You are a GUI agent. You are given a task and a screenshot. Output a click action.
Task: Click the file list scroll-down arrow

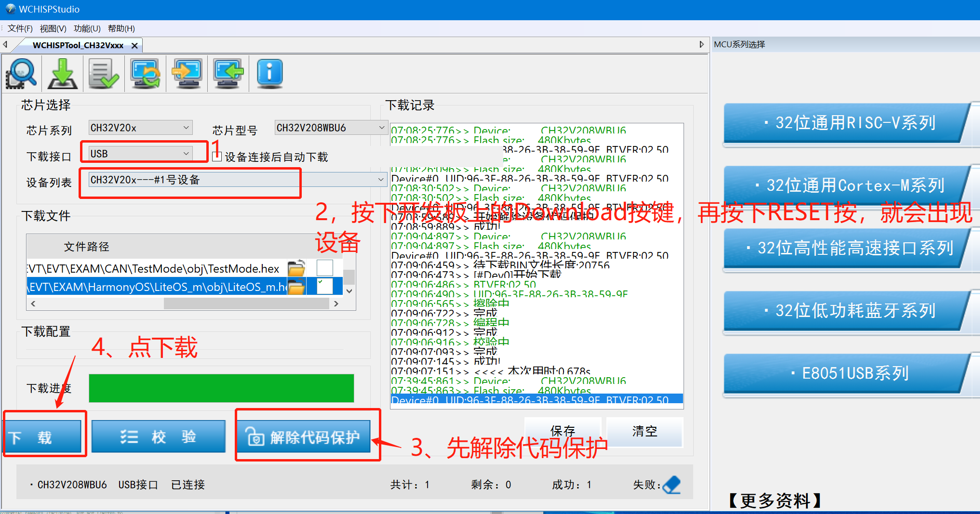click(x=349, y=291)
